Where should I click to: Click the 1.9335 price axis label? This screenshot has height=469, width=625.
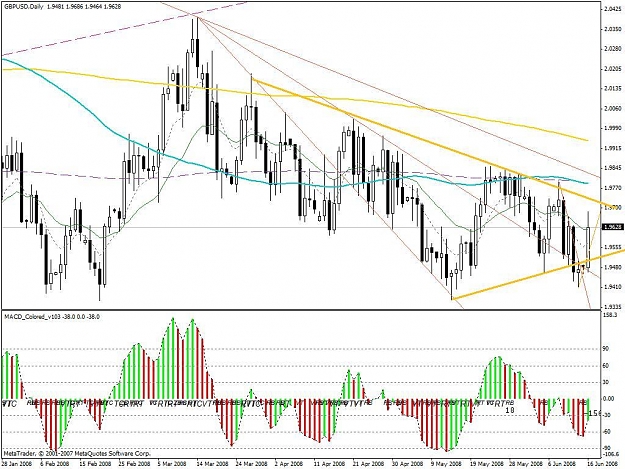coord(612,306)
